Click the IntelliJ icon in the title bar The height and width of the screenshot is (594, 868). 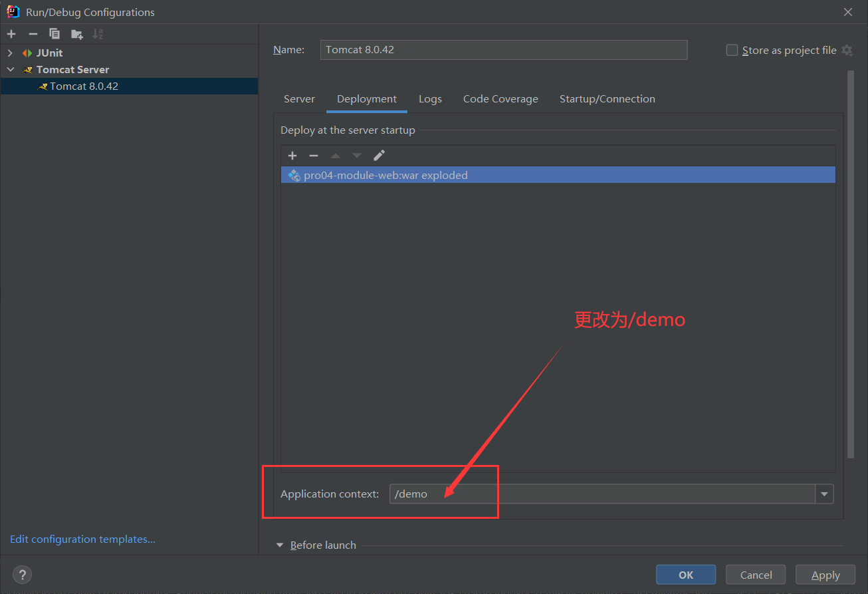coord(13,11)
